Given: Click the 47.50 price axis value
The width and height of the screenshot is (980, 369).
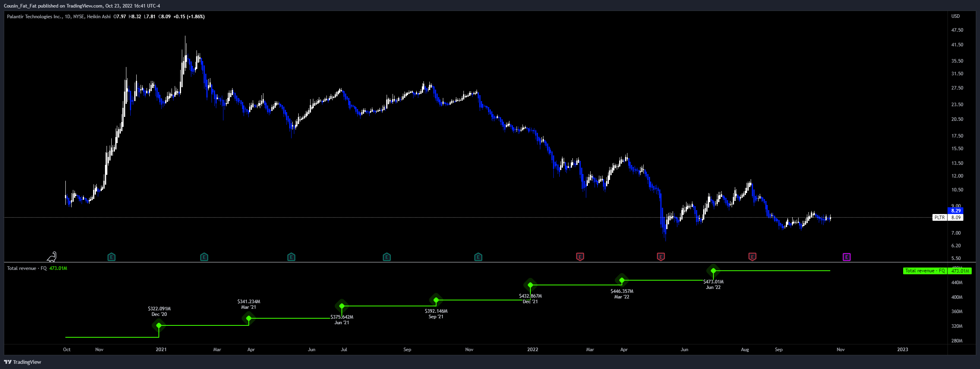Looking at the screenshot, I should click(x=957, y=30).
